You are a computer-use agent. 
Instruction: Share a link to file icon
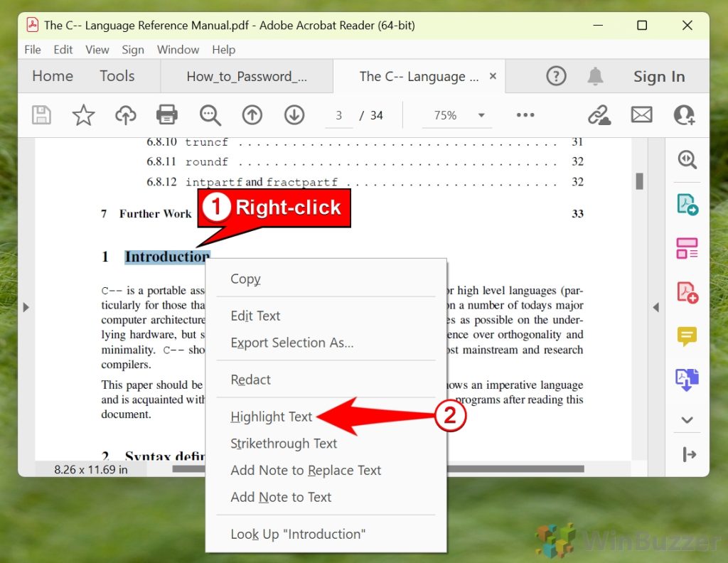click(599, 115)
